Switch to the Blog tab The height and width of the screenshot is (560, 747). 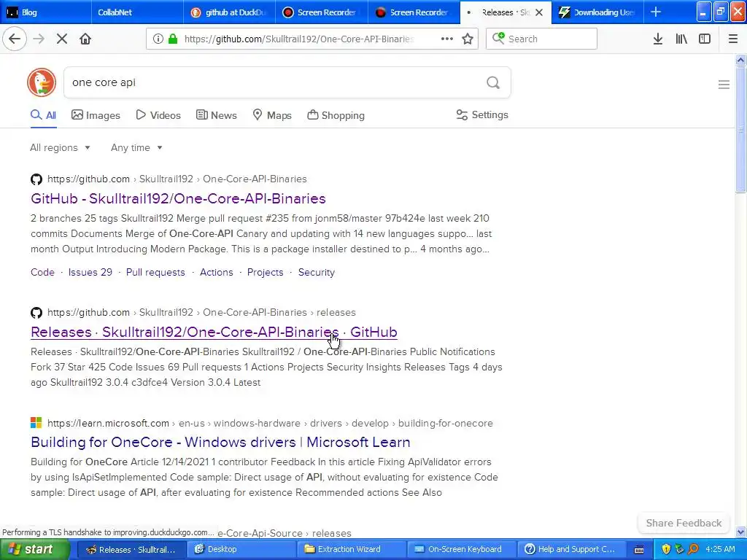click(46, 12)
